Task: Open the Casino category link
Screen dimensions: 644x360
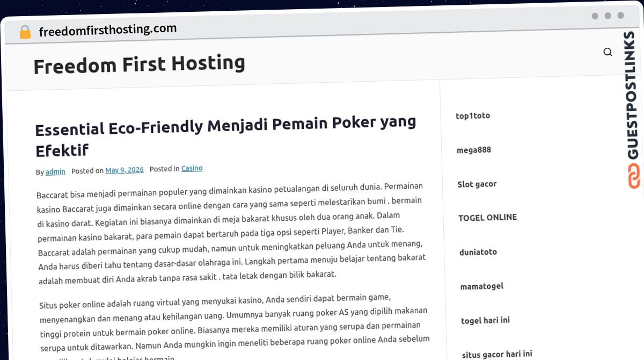Action: 192,168
